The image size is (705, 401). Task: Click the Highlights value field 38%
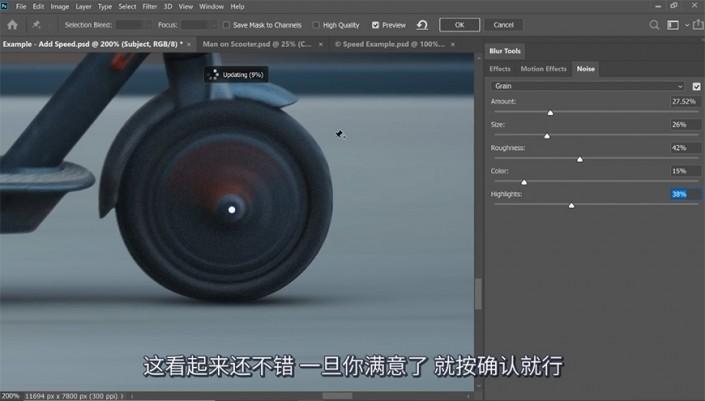click(685, 194)
